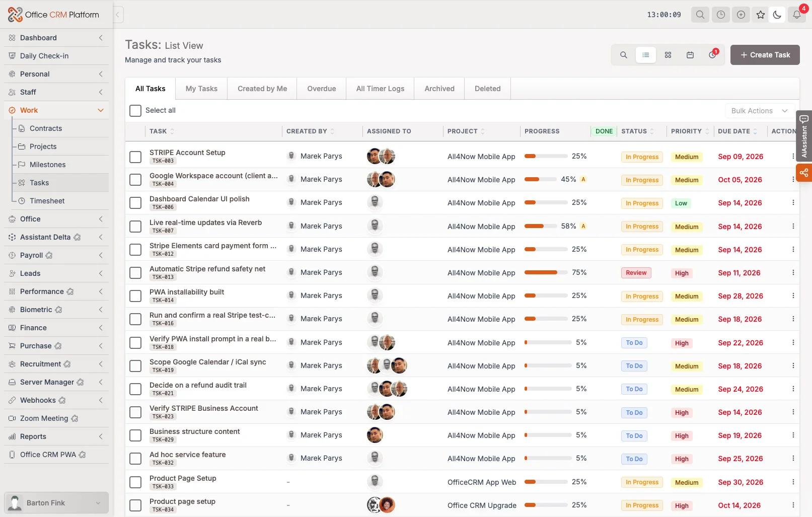812x517 pixels.
Task: Open the All Timer Logs tab
Action: [380, 89]
